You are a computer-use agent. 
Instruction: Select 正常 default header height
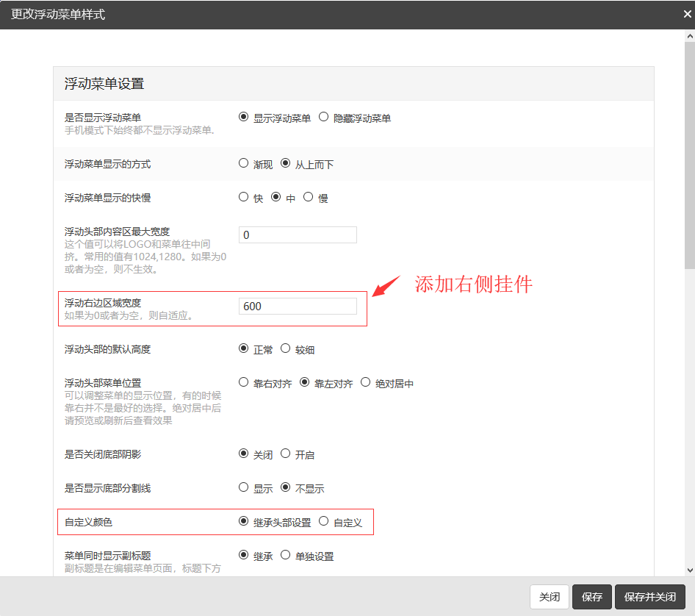tap(243, 348)
